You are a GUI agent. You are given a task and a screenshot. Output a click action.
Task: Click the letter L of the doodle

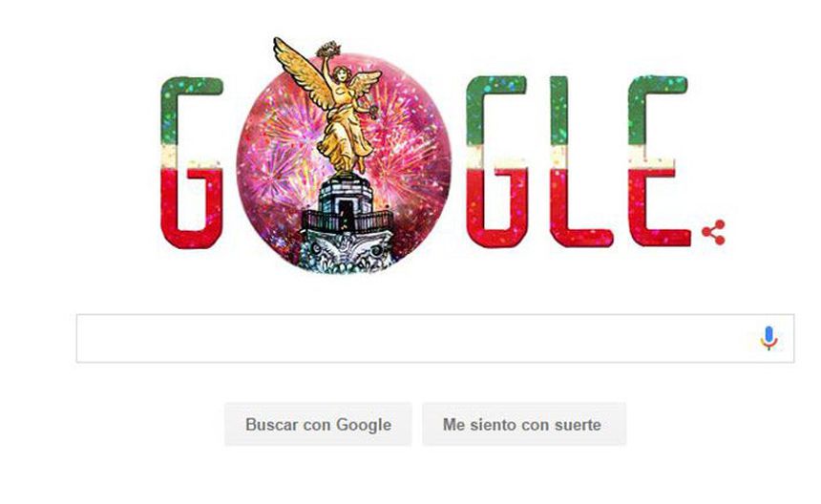tap(579, 161)
